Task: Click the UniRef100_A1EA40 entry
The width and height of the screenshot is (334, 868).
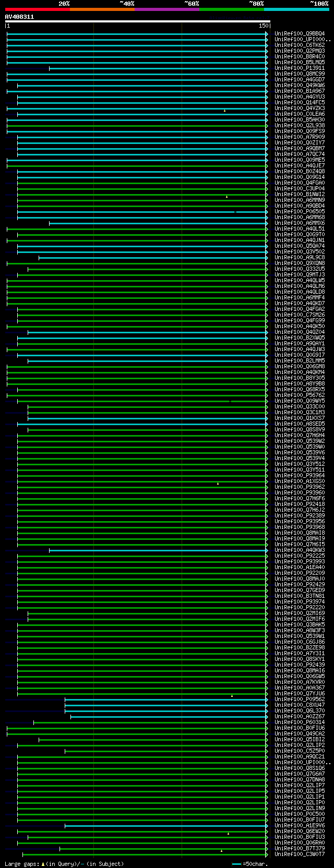Action: pos(300,568)
